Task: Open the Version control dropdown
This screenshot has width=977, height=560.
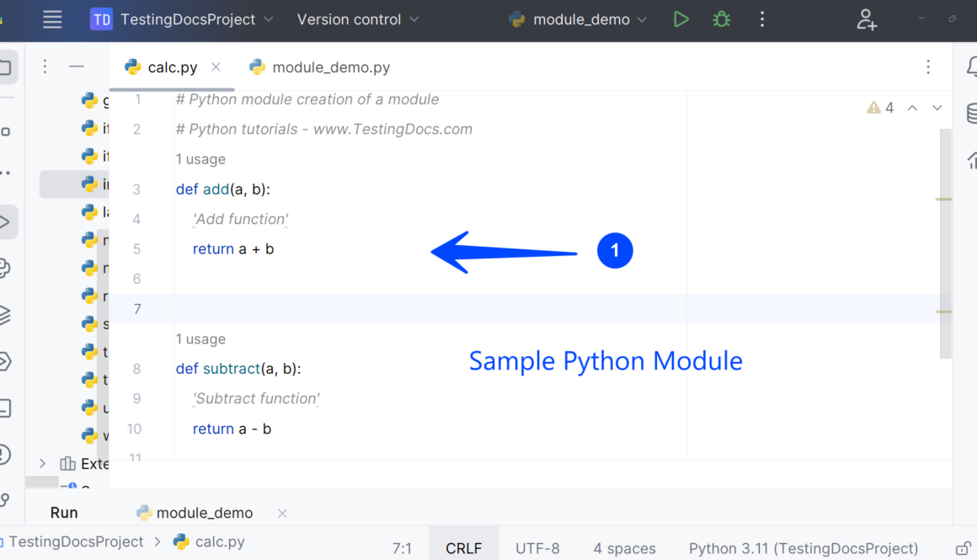Action: tap(358, 19)
